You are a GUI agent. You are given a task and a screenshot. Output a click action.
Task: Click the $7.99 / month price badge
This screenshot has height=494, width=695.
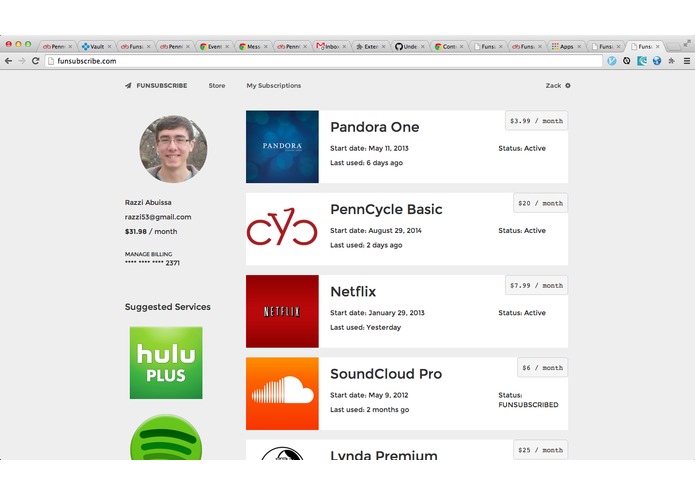pyautogui.click(x=536, y=285)
